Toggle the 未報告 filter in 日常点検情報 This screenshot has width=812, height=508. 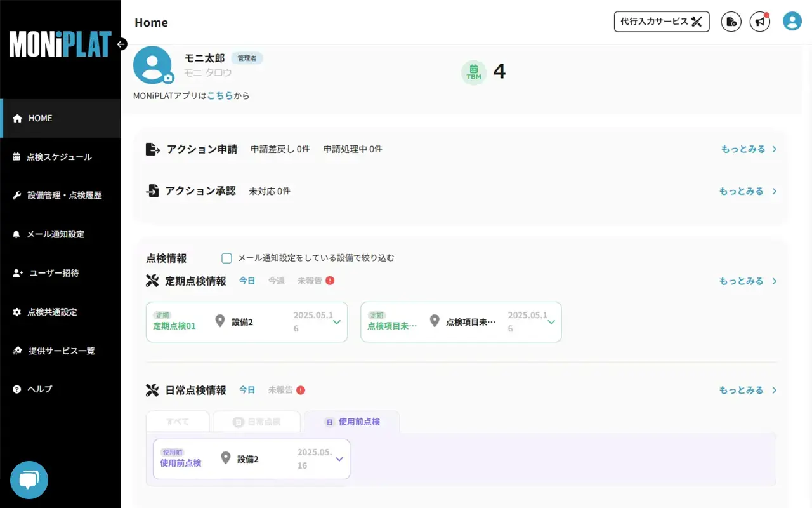tap(282, 390)
